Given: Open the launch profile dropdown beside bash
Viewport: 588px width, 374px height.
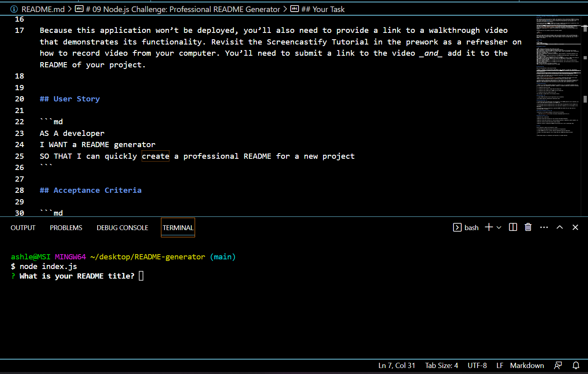Looking at the screenshot, I should click(x=499, y=227).
